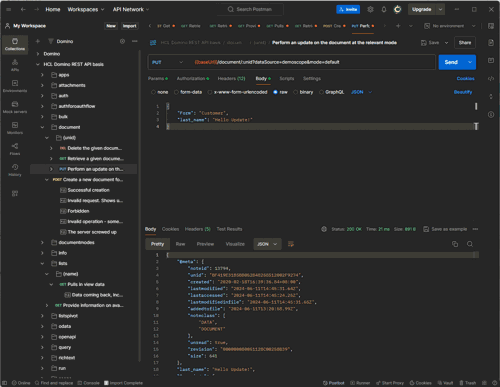The image size is (500, 387).
Task: Open the No environment dropdown
Action: [x=449, y=26]
